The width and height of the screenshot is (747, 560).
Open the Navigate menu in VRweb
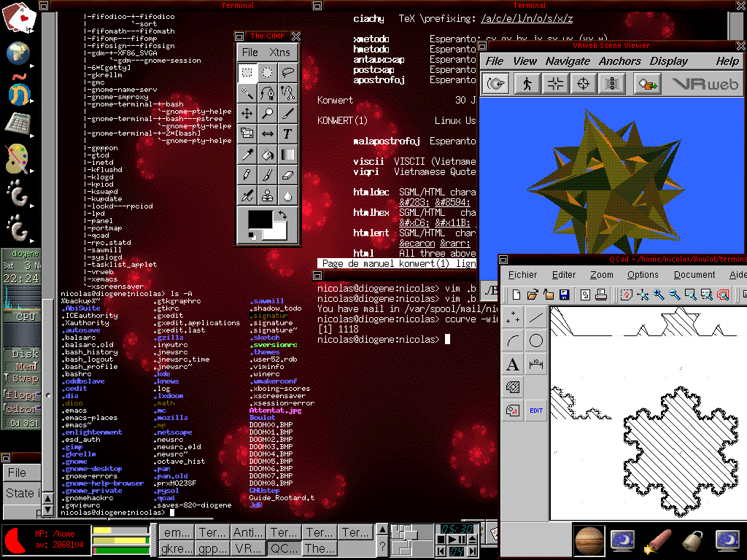pyautogui.click(x=568, y=61)
